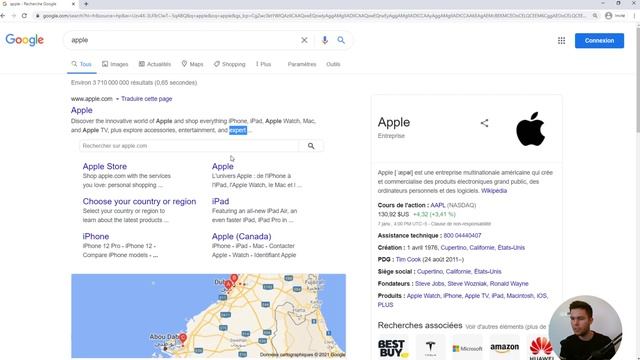
Task: Click the PLUS products link
Action: (385, 305)
